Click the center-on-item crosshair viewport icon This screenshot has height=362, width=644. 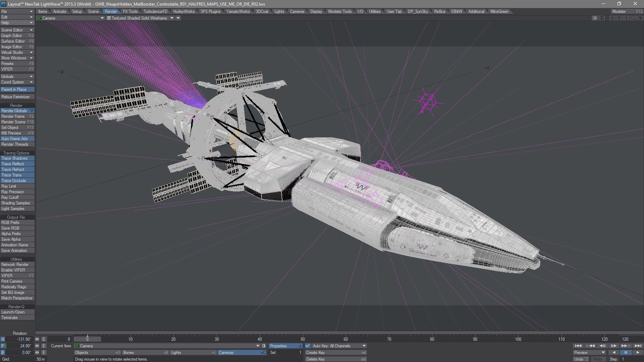coord(612,18)
